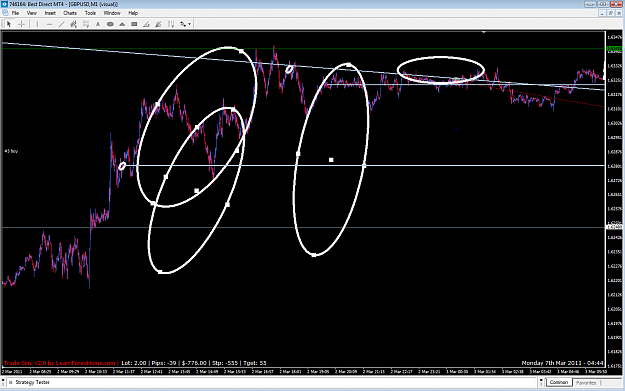Select the cursor arrow tool
The height and width of the screenshot is (391, 625).
(x=9, y=24)
